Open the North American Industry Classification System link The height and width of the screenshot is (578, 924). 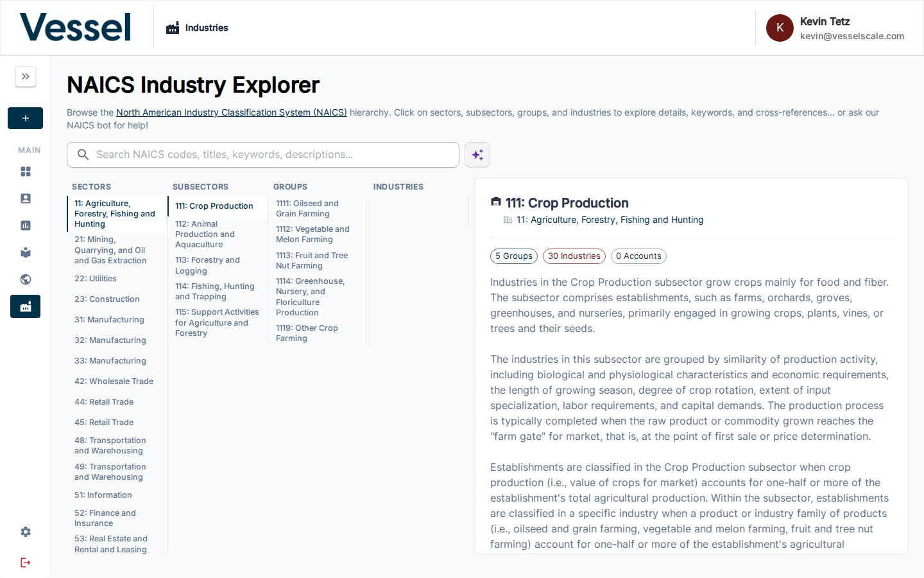(232, 112)
